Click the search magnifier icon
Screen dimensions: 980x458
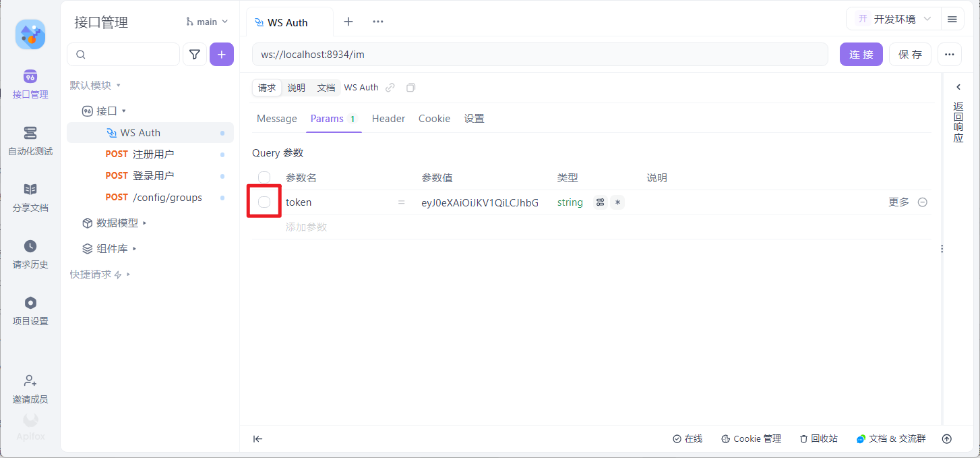82,55
